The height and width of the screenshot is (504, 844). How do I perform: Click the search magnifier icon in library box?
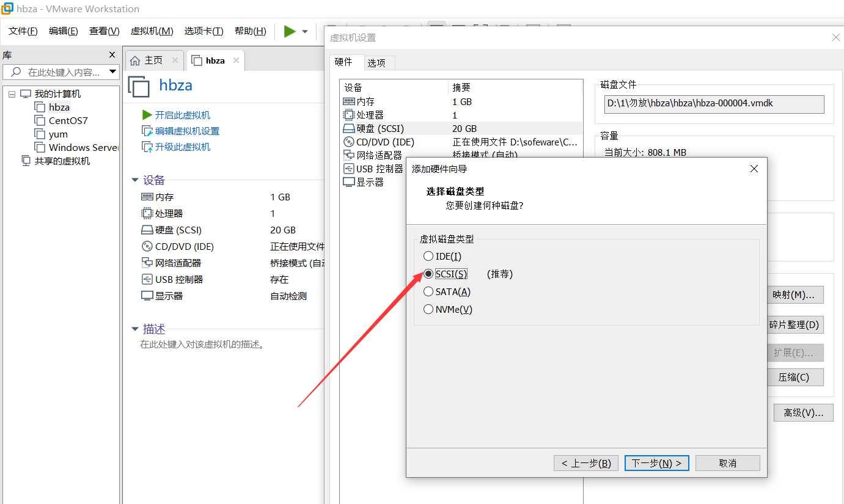pyautogui.click(x=16, y=72)
